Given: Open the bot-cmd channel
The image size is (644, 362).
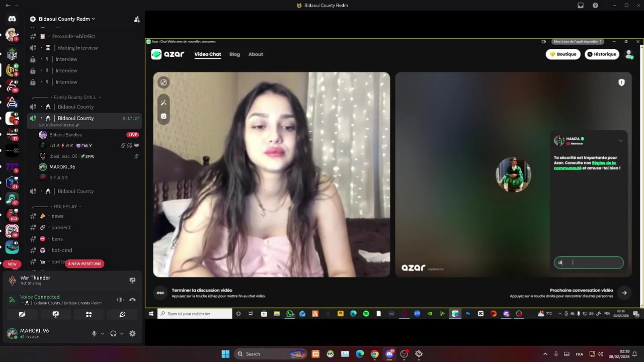Looking at the screenshot, I should click(61, 250).
